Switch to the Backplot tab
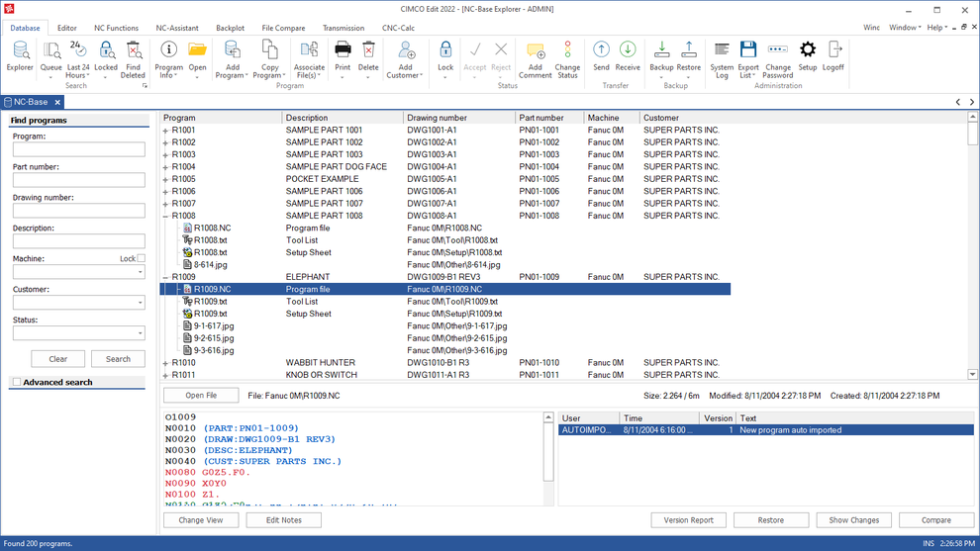The height and width of the screenshot is (551, 980). [230, 28]
